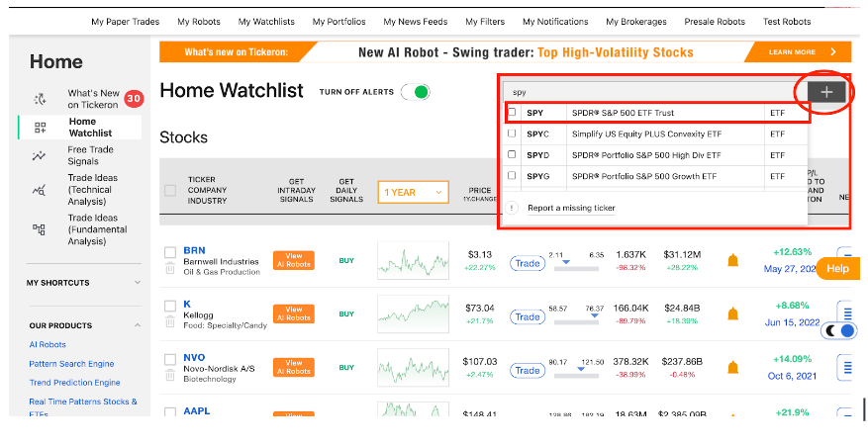Open My Notifications menu
868x447 pixels.
[555, 22]
